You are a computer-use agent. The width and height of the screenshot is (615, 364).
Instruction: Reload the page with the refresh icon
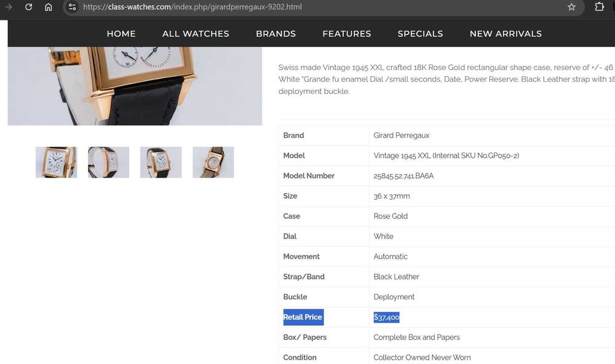28,7
